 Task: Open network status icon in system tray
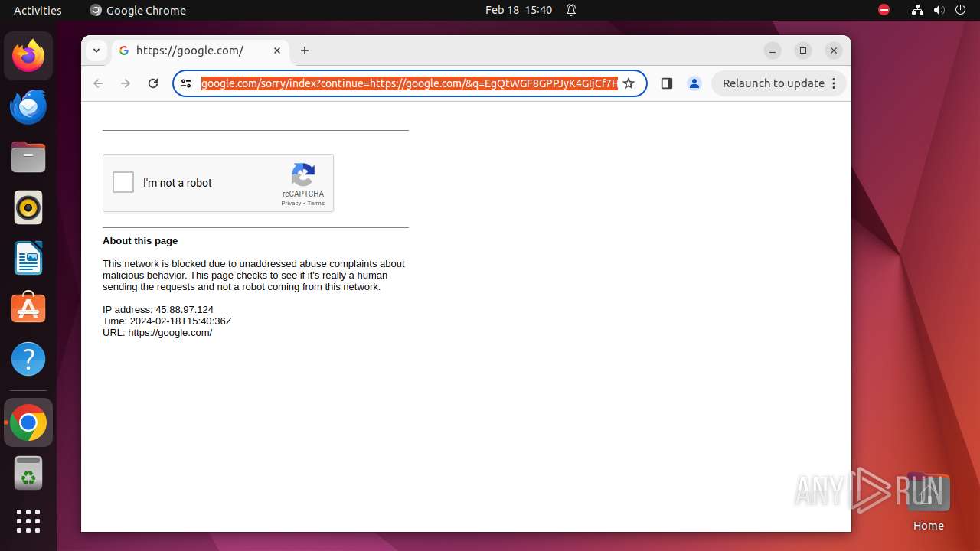[x=918, y=10]
